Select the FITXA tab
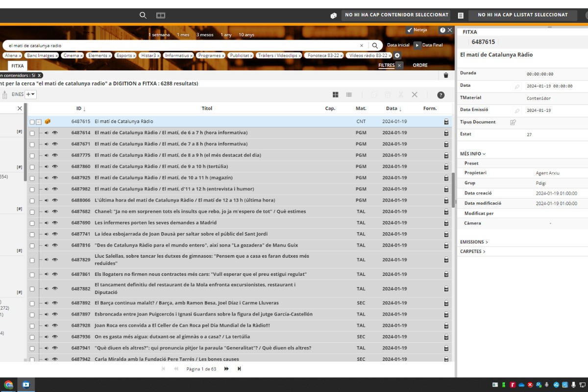Image resolution: width=588 pixels, height=392 pixels. click(18, 66)
